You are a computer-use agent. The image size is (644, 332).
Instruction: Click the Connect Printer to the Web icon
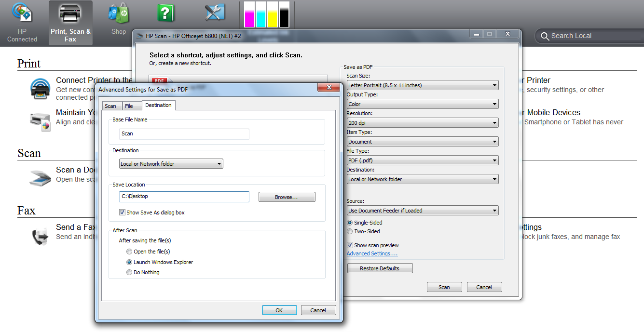click(40, 89)
